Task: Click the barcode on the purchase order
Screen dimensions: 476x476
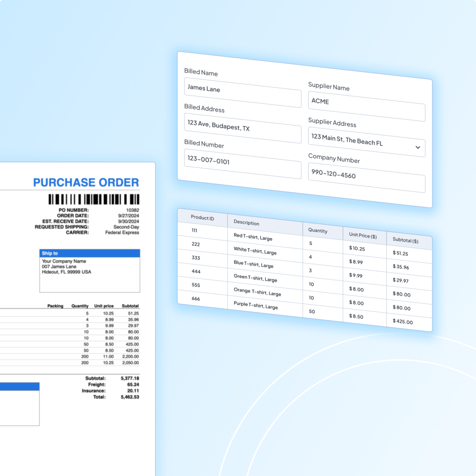Action: pyautogui.click(x=94, y=199)
